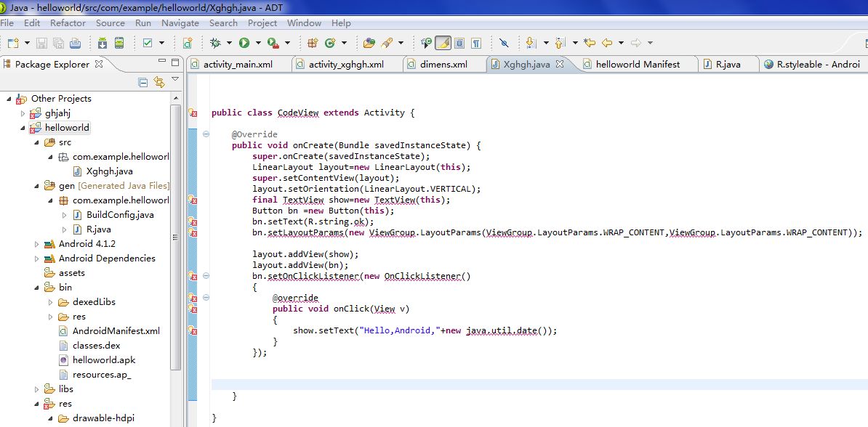868x427 pixels.
Task: Toggle Mark Occurrences highlighter
Action: coord(443,43)
